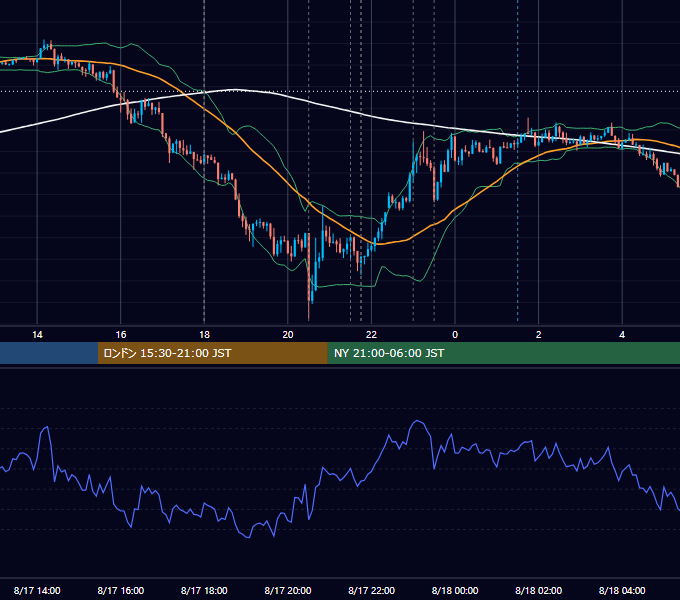Click the hour label 14 on price chart axis

click(x=37, y=335)
